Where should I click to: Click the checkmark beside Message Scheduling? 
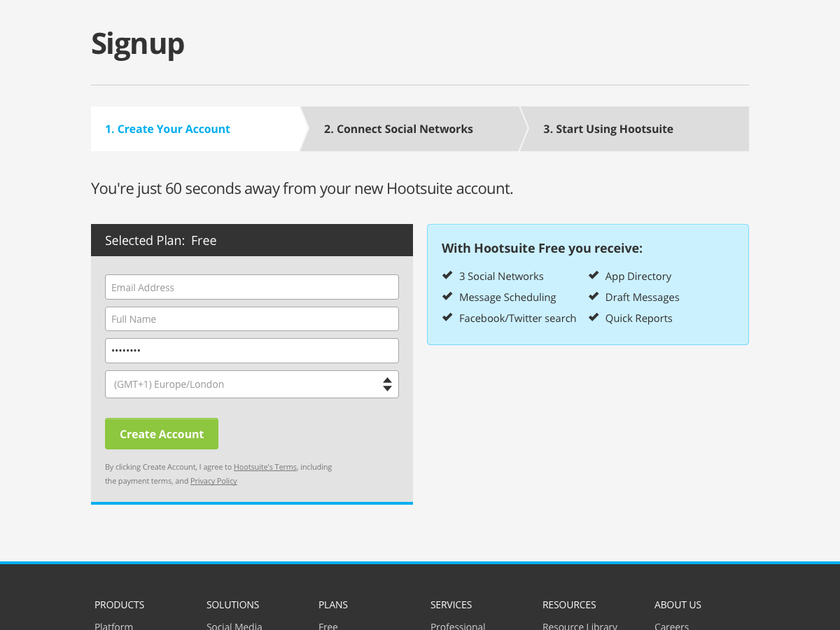[x=447, y=296]
